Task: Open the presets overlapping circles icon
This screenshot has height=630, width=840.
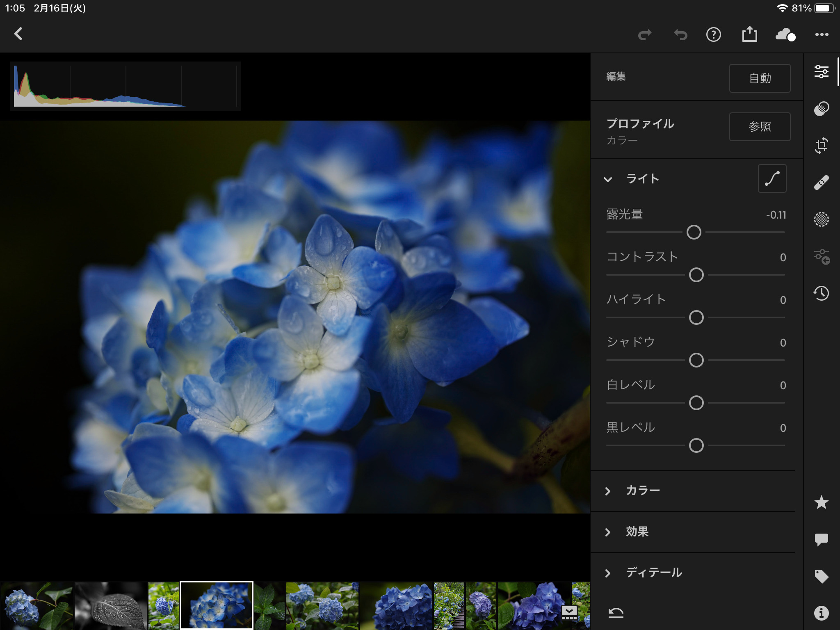Action: [x=822, y=109]
